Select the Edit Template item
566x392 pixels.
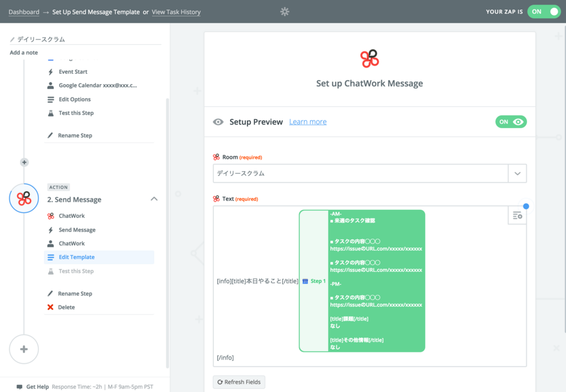pos(99,257)
